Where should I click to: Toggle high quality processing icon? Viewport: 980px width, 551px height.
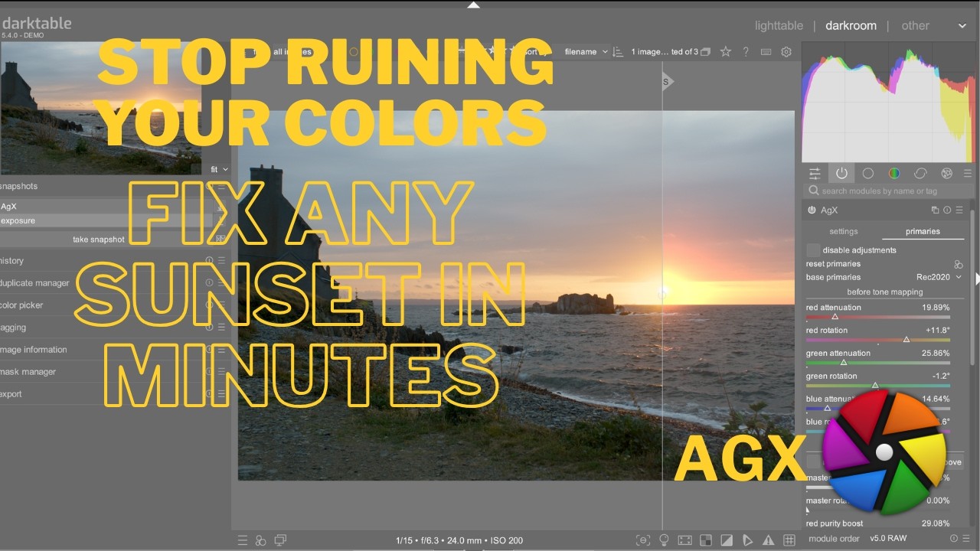click(x=685, y=540)
